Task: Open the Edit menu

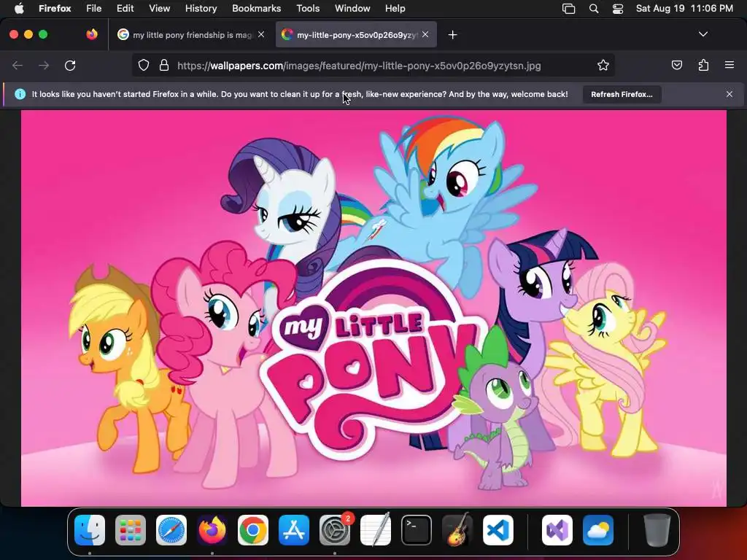Action: coord(125,8)
